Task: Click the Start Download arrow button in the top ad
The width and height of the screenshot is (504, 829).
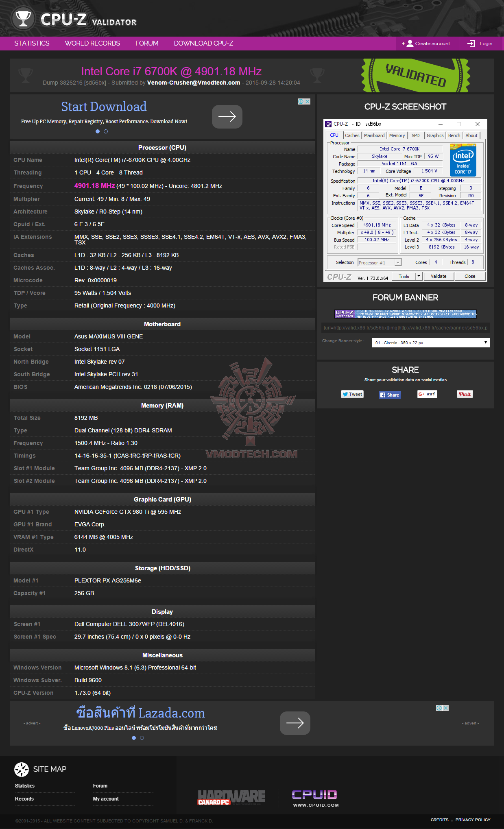Action: pos(227,117)
